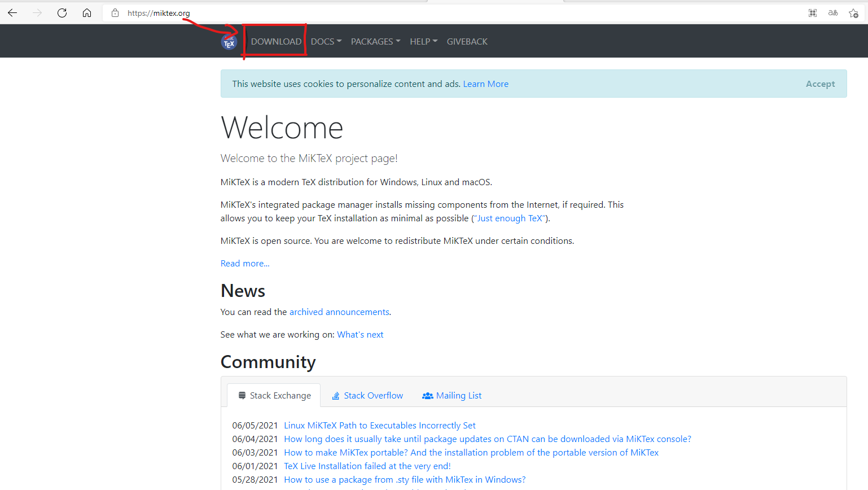Open "How to make MiKTeX portable" link

tap(471, 453)
